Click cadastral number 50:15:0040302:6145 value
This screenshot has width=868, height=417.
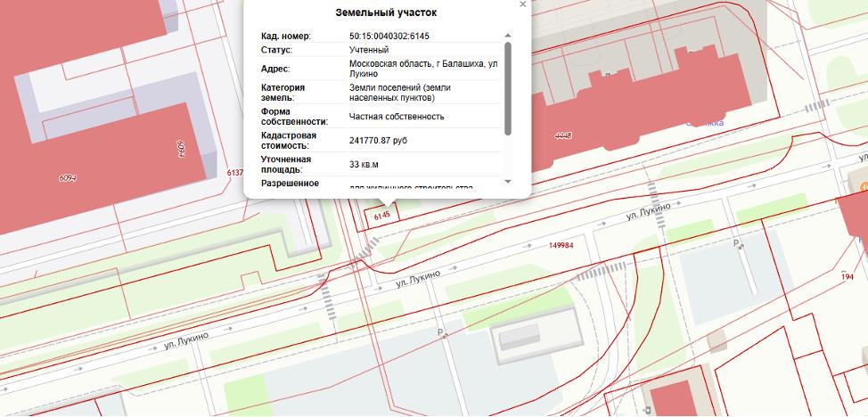[x=389, y=36]
